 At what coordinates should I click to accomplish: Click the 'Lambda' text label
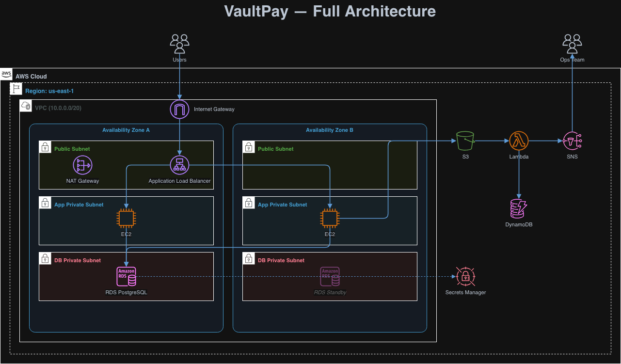point(519,157)
